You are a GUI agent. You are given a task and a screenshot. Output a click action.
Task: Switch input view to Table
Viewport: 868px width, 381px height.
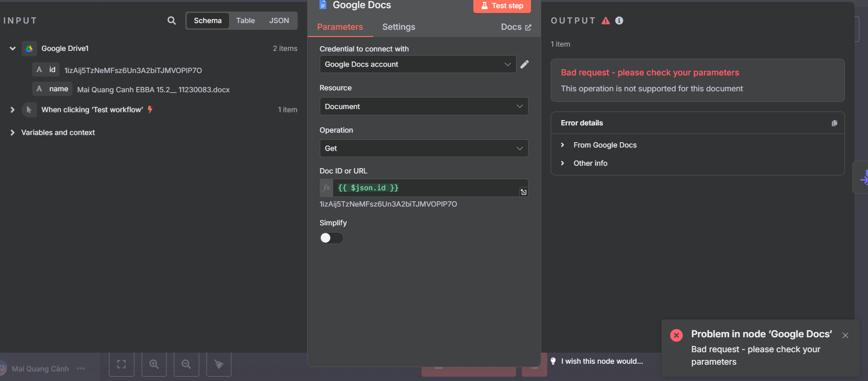click(245, 21)
